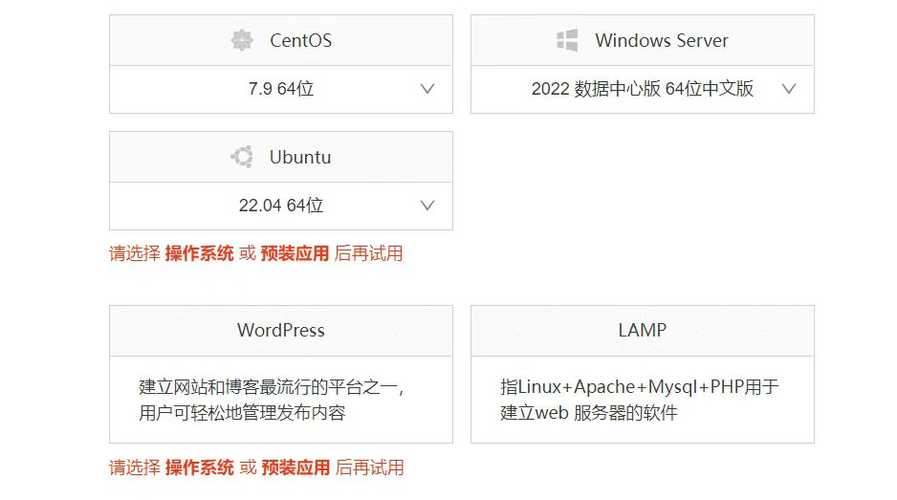Select the LAMP application title

(642, 330)
